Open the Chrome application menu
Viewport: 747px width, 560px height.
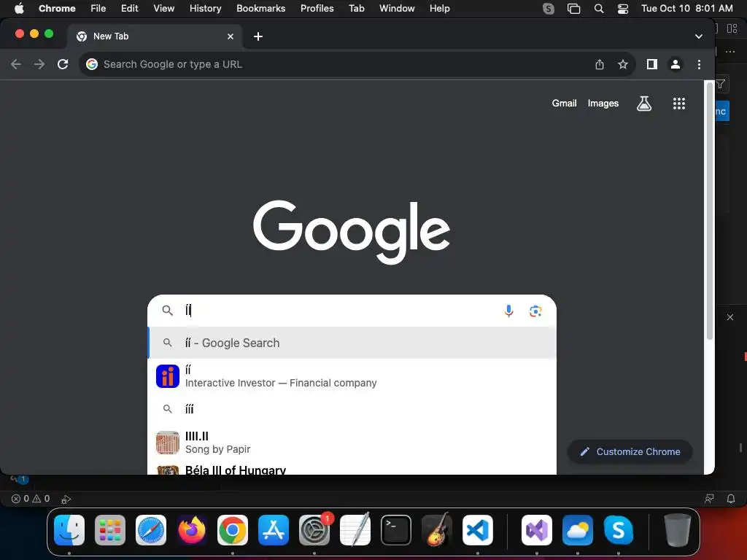click(57, 9)
